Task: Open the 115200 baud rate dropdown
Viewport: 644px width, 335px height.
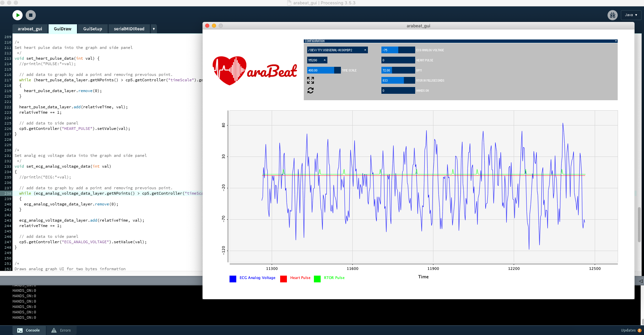Action: (x=317, y=60)
